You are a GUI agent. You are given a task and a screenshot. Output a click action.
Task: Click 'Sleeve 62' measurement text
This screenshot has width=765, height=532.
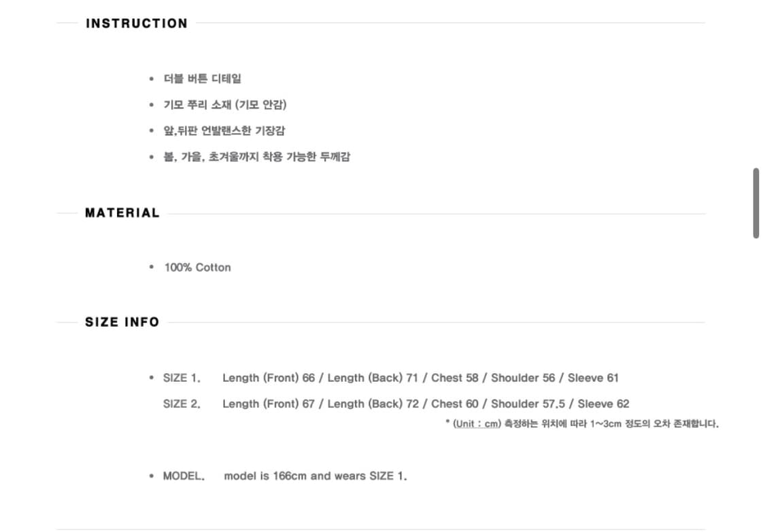(603, 404)
